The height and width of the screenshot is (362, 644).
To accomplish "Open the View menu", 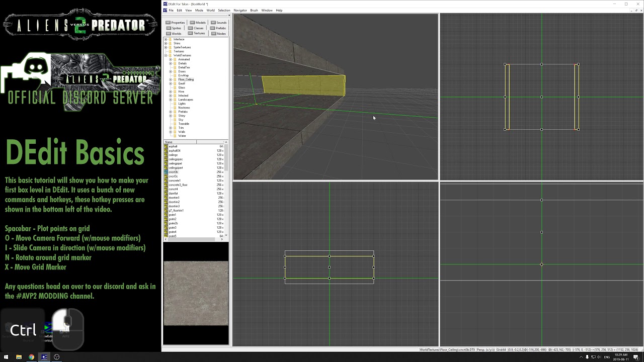I will 188,10.
